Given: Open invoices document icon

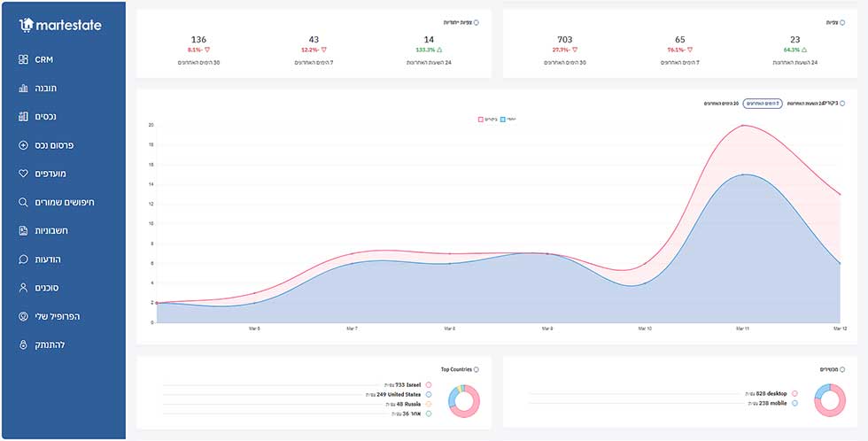Looking at the screenshot, I should [x=23, y=231].
